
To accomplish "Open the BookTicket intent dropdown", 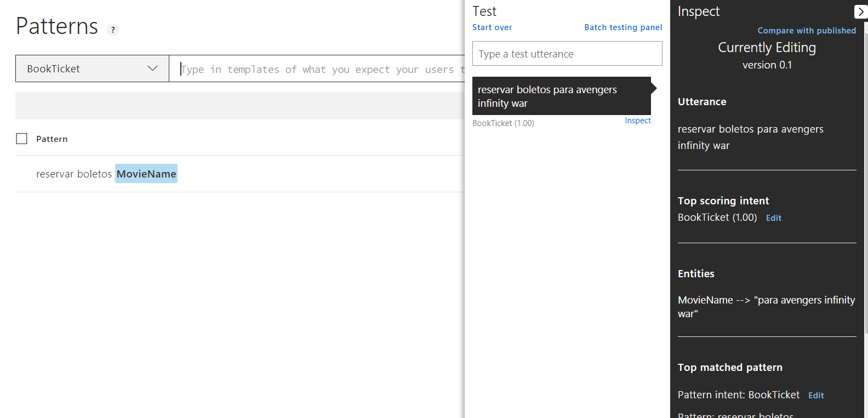I will coord(92,68).
